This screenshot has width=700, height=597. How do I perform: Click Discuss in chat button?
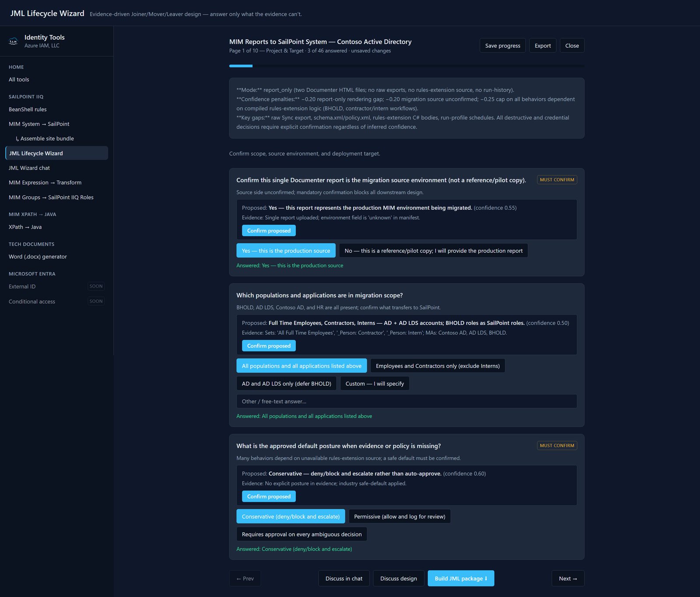coord(344,578)
